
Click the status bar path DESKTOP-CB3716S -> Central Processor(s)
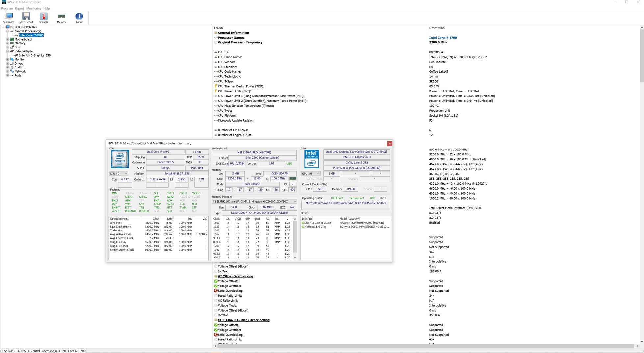(43, 351)
